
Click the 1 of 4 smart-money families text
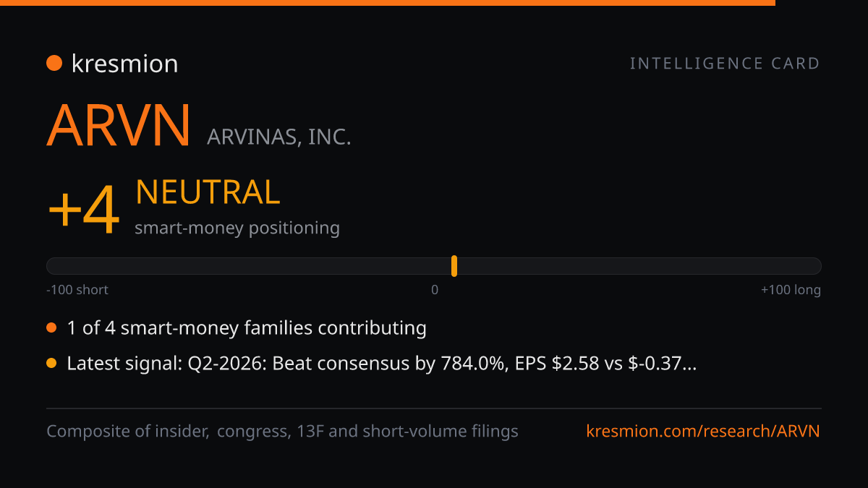pyautogui.click(x=247, y=328)
